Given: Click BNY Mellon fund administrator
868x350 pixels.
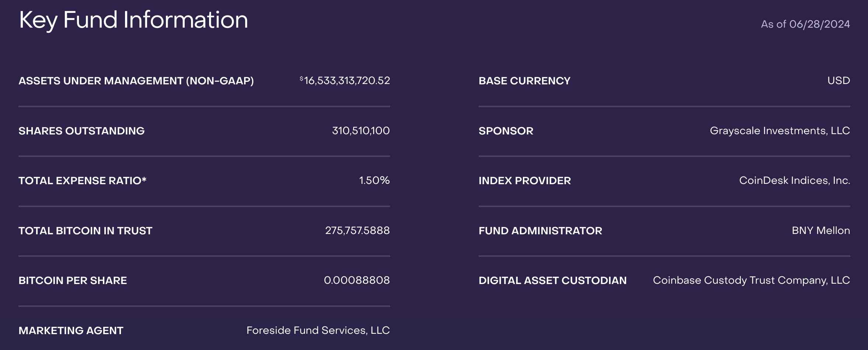Looking at the screenshot, I should coord(821,231).
